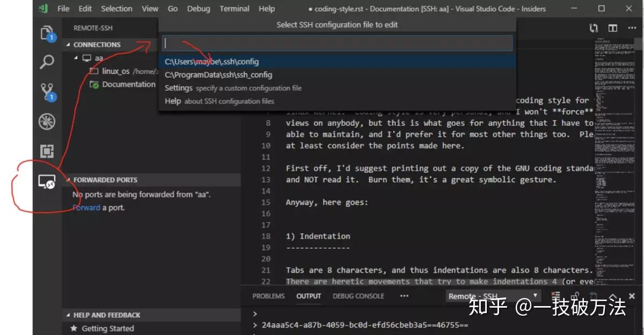Click line number 12 in gutter
The image size is (644, 335).
[x=266, y=168]
